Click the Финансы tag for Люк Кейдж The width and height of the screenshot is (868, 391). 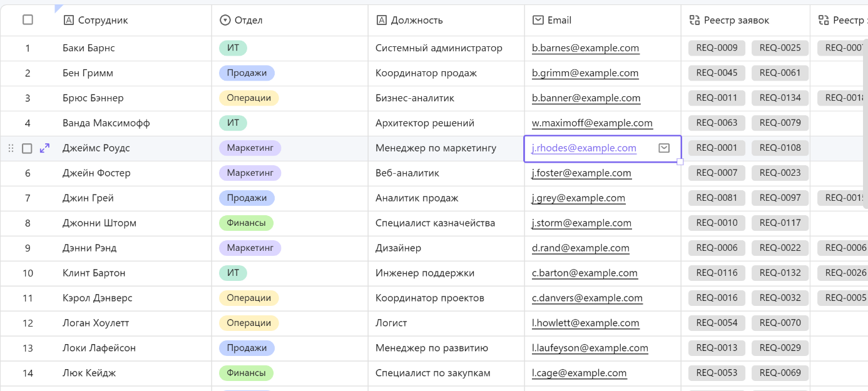(246, 373)
